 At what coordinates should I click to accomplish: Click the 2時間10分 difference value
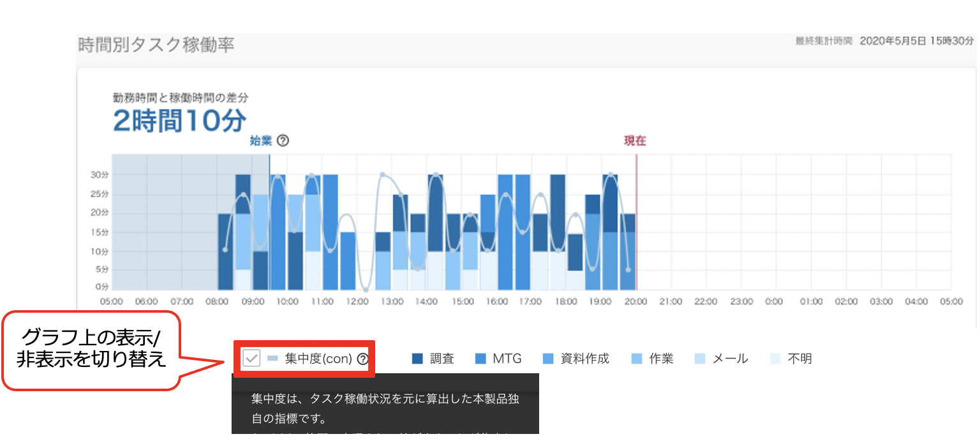tap(180, 121)
